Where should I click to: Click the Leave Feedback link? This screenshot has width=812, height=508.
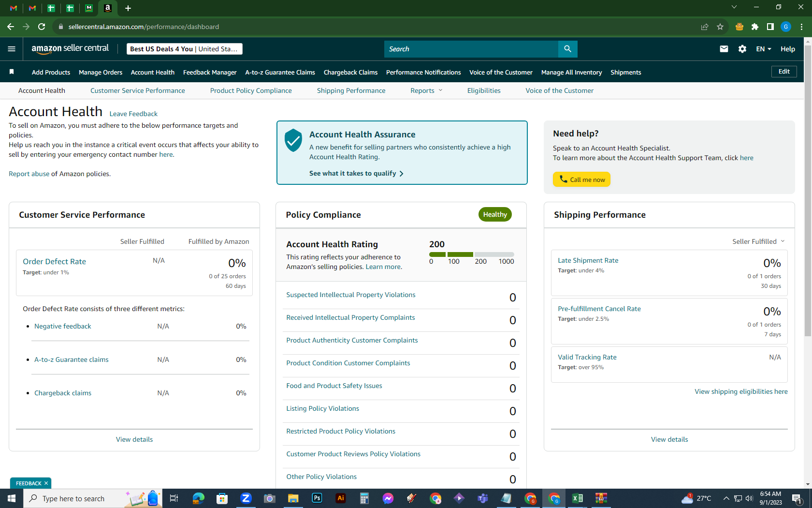click(133, 114)
